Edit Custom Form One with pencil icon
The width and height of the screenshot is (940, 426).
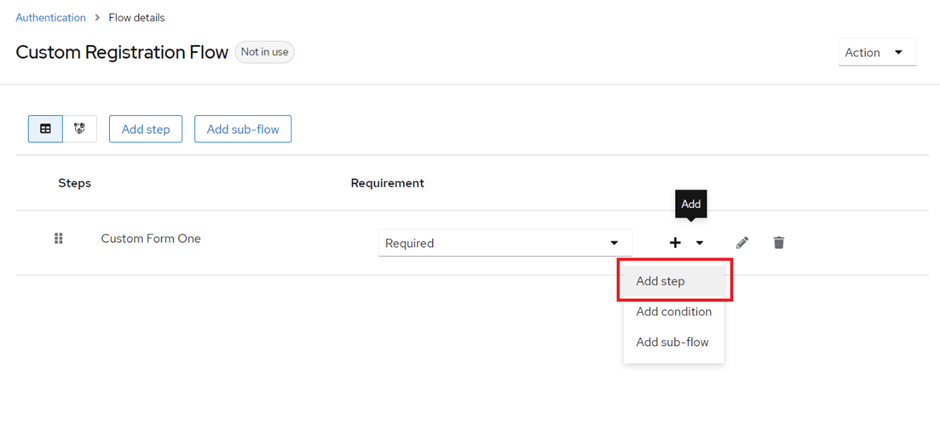(x=742, y=243)
